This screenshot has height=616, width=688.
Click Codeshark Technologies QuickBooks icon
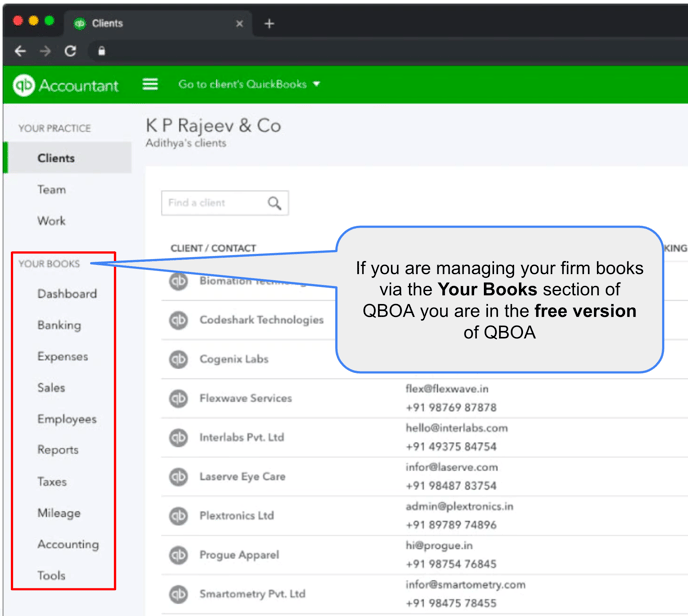click(179, 320)
